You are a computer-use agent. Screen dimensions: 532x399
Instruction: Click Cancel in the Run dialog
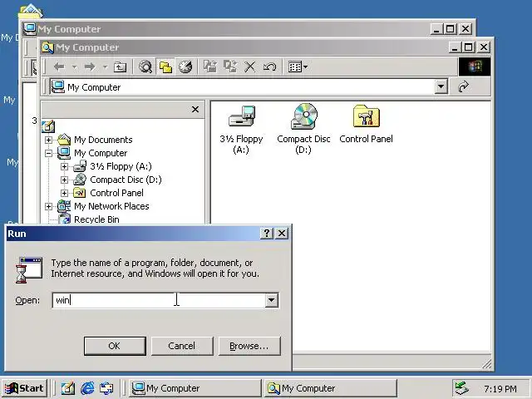click(182, 346)
